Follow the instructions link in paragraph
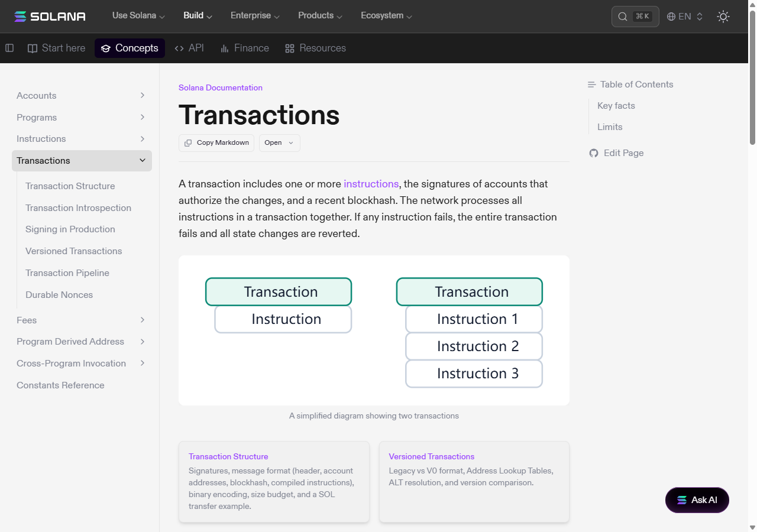Screen dimensions: 757x532 click(371, 184)
